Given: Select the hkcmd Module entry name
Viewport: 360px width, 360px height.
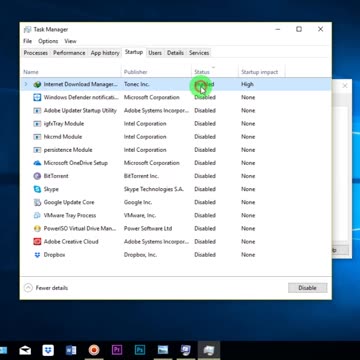Looking at the screenshot, I should (63, 137).
